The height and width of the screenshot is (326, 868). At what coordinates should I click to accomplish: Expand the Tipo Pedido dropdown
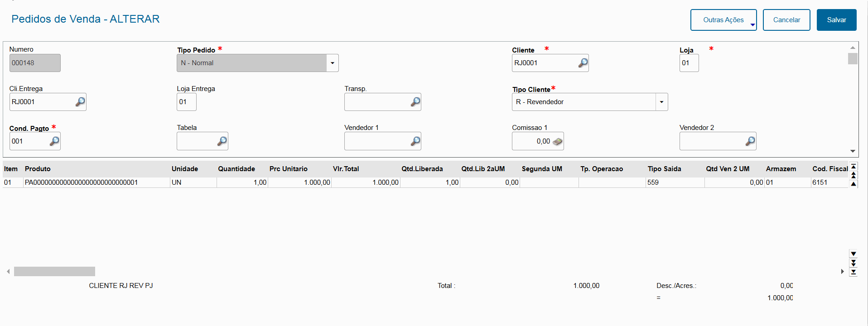pos(333,63)
